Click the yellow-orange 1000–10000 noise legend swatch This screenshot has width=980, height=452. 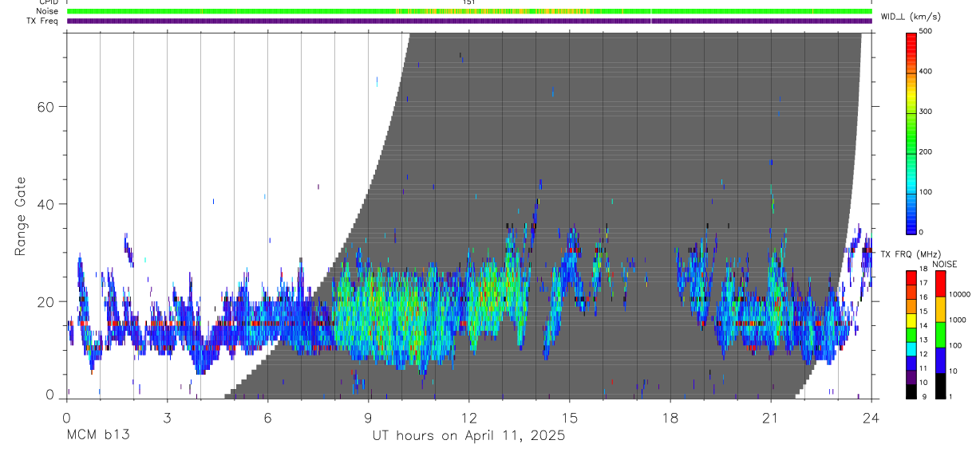pos(939,309)
